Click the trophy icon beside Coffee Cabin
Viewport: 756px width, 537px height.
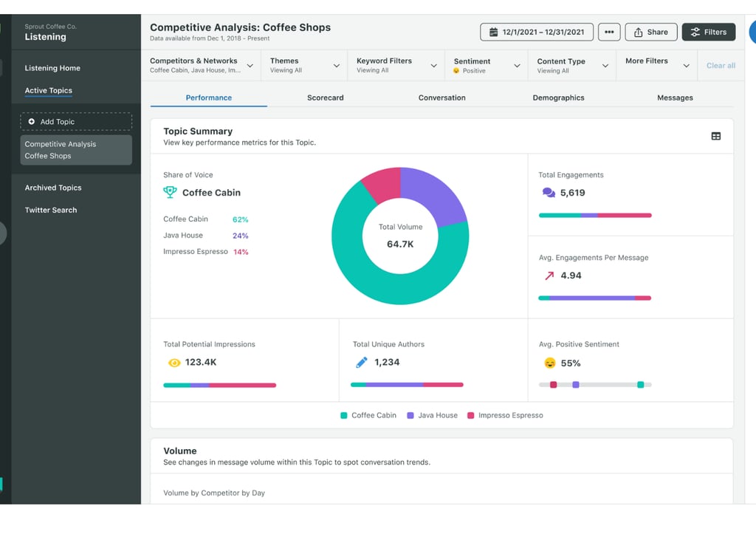170,193
